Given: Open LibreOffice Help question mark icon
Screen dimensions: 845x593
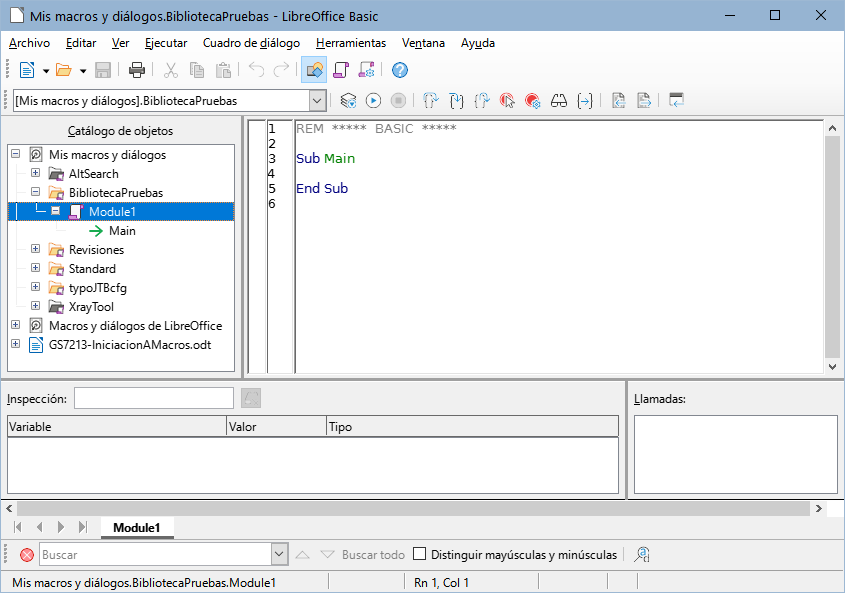Looking at the screenshot, I should 400,70.
